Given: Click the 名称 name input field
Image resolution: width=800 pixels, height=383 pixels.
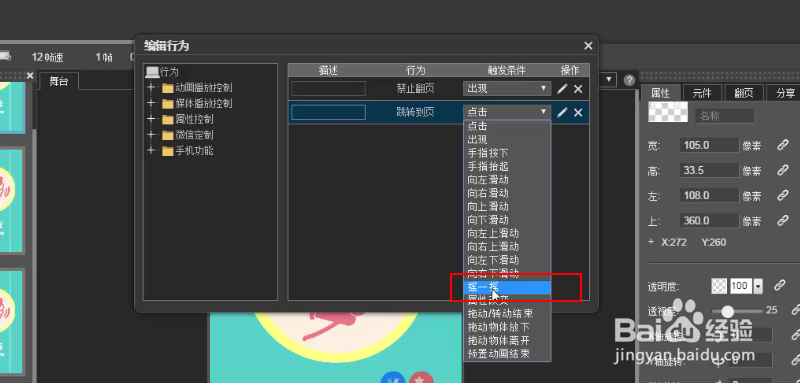Looking at the screenshot, I should click(724, 116).
